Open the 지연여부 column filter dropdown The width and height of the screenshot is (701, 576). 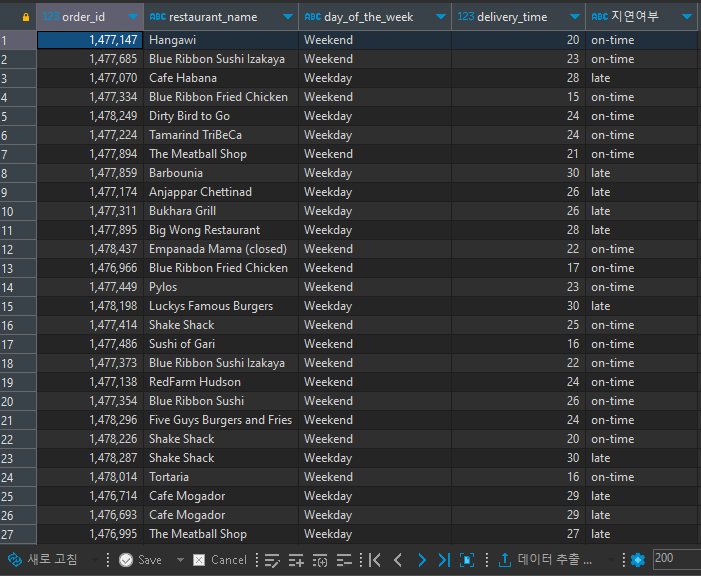coord(687,17)
